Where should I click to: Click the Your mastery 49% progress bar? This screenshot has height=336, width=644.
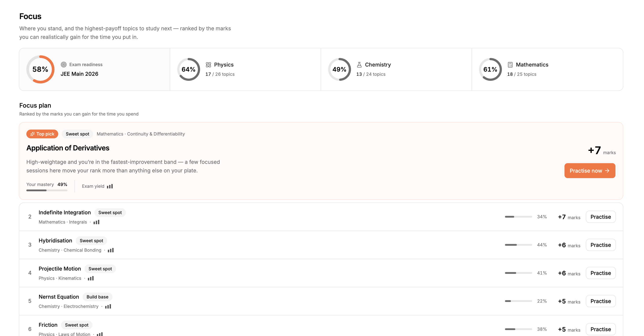click(x=47, y=190)
